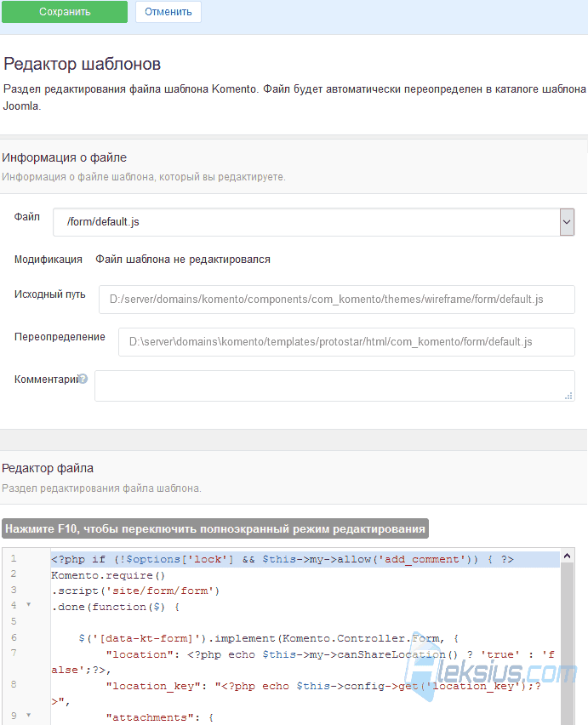Open the Файл dropdown arrow
588x725 pixels.
point(567,222)
